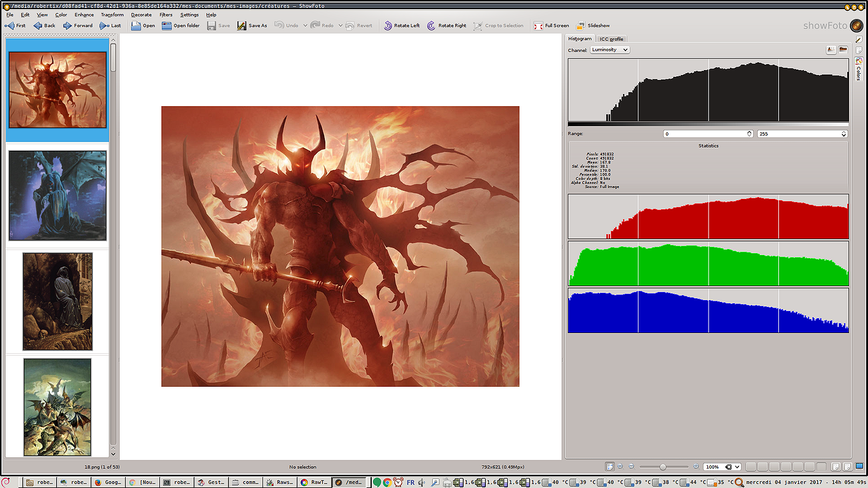Open the File menu

coord(10,15)
